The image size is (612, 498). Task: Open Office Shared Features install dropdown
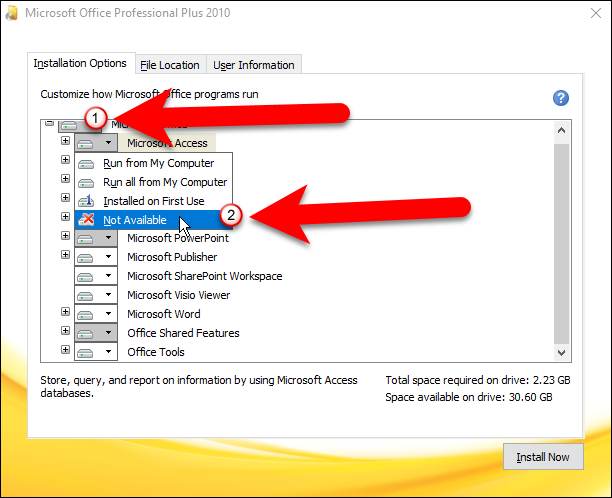[x=109, y=333]
